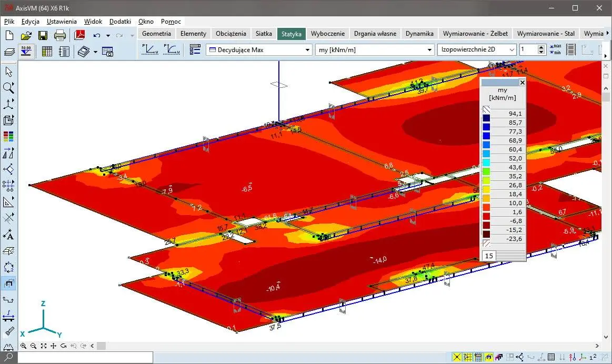Select the Zoom magnifier tool in left sidebar
This screenshot has height=364, width=612.
click(8, 88)
